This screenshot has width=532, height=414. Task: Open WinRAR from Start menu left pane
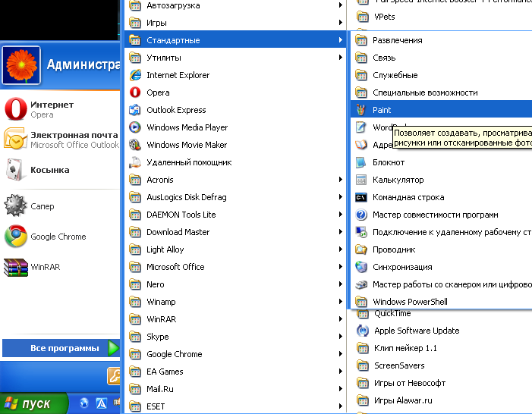coord(16,267)
